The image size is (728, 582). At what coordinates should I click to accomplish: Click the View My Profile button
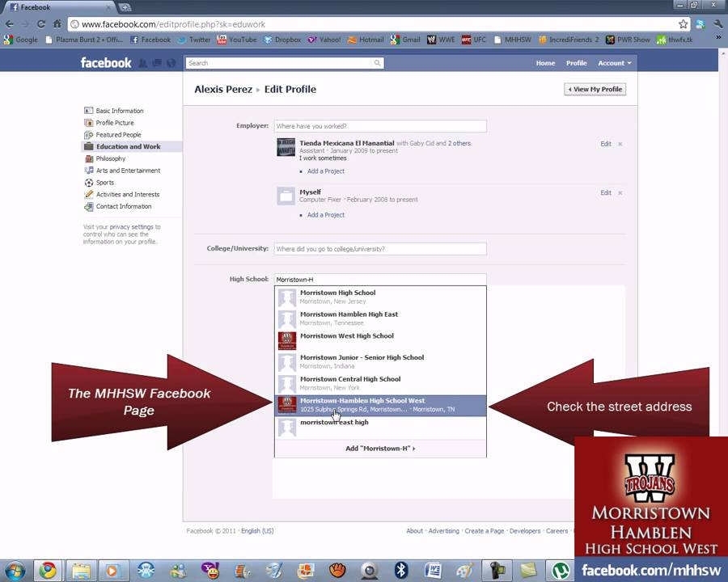click(x=595, y=89)
